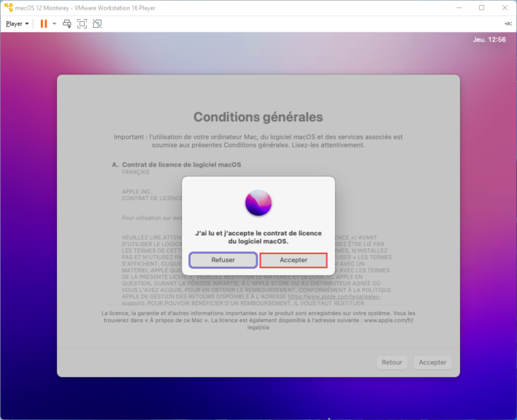This screenshot has width=517, height=420.
Task: Pause the virtual machine with the orange icon
Action: point(44,24)
